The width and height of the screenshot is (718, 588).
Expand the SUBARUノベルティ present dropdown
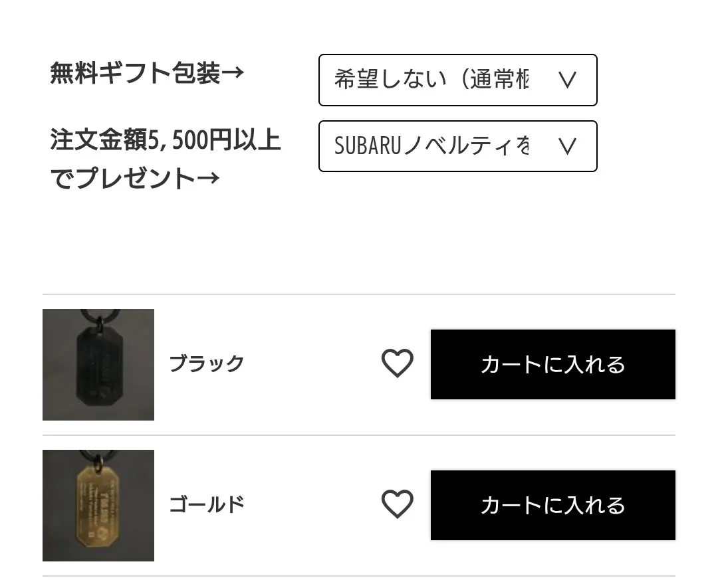point(457,146)
